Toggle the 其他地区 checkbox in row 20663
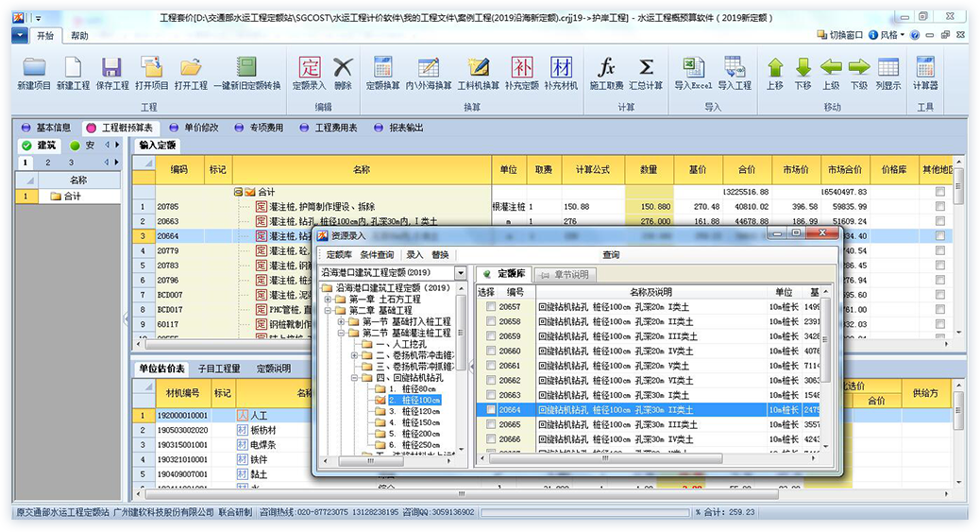The image size is (980, 532). point(939,221)
